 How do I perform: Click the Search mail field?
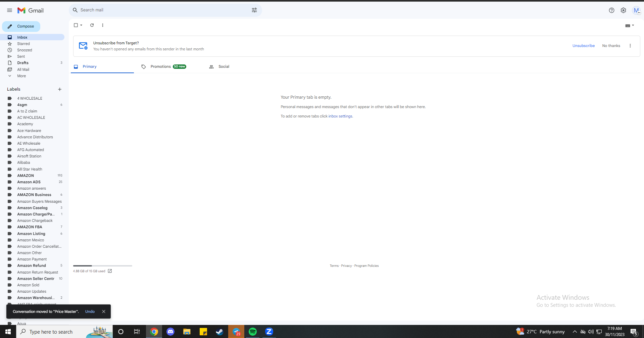click(x=165, y=10)
